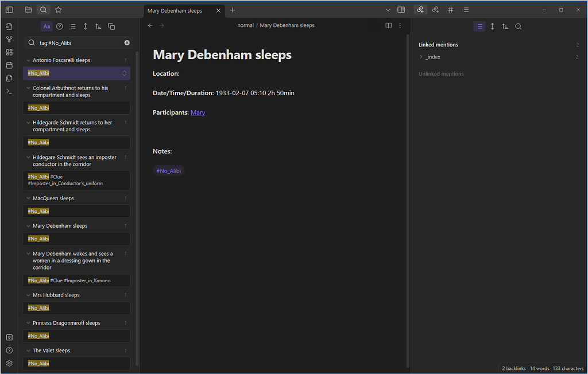This screenshot has height=374, width=588.
Task: Open search help with the question mark icon
Action: click(59, 26)
